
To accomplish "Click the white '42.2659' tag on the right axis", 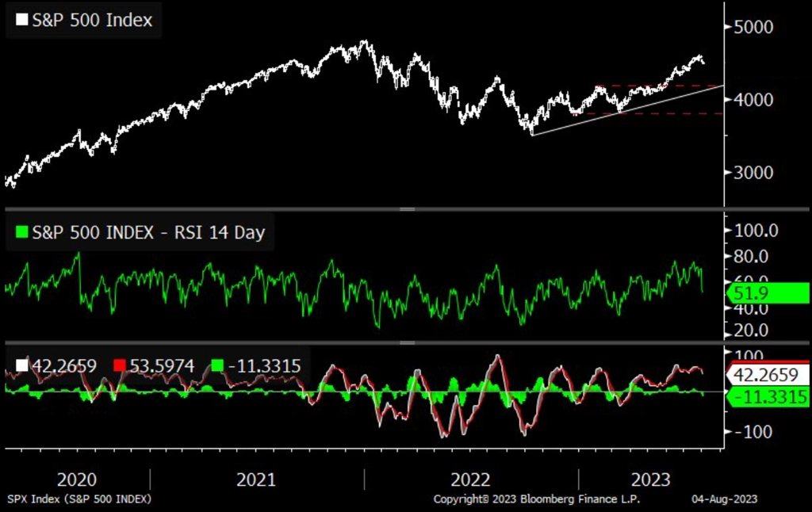I will point(768,374).
